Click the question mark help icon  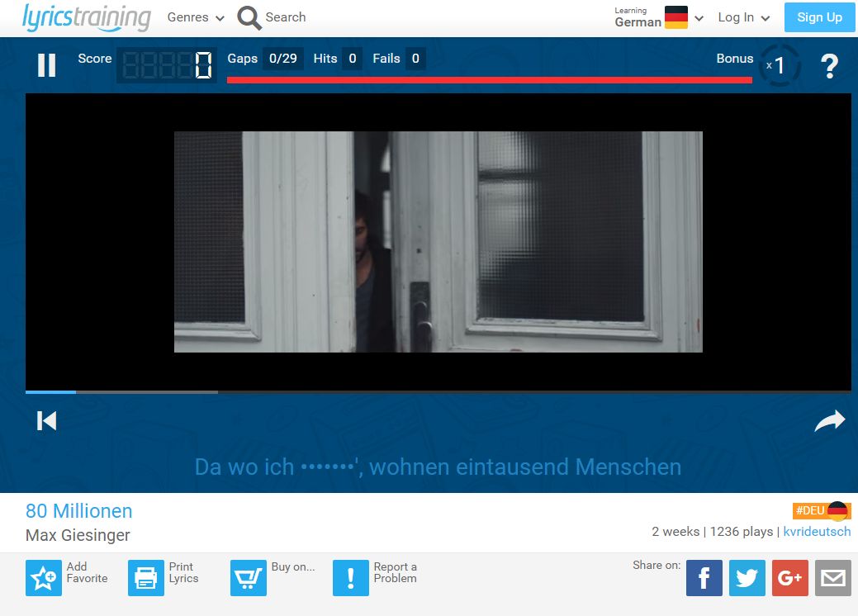tap(829, 66)
